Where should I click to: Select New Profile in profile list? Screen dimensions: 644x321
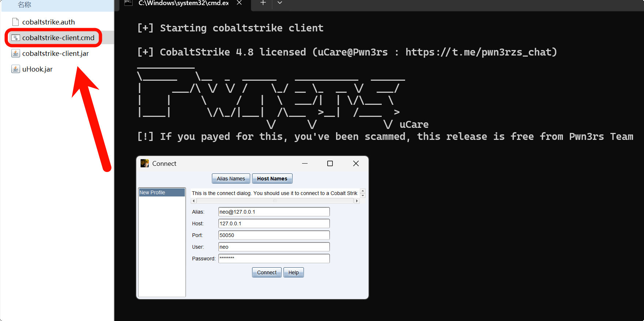(x=161, y=192)
